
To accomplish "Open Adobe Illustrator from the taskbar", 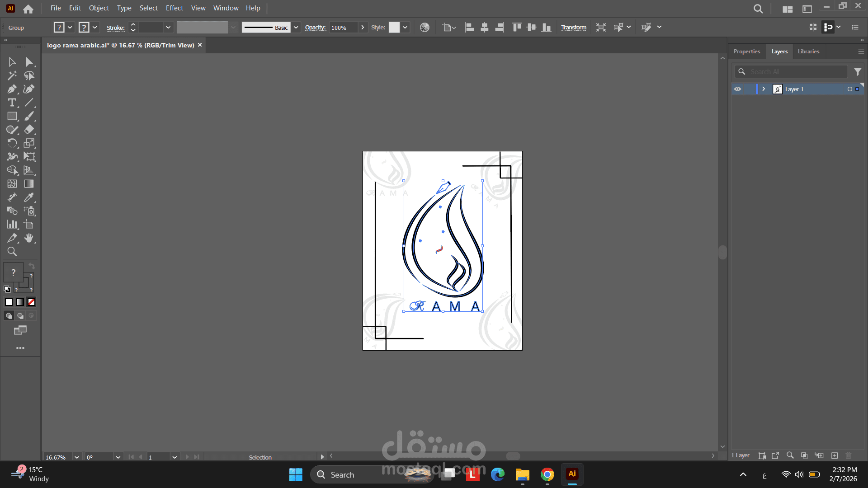I will pos(572,474).
